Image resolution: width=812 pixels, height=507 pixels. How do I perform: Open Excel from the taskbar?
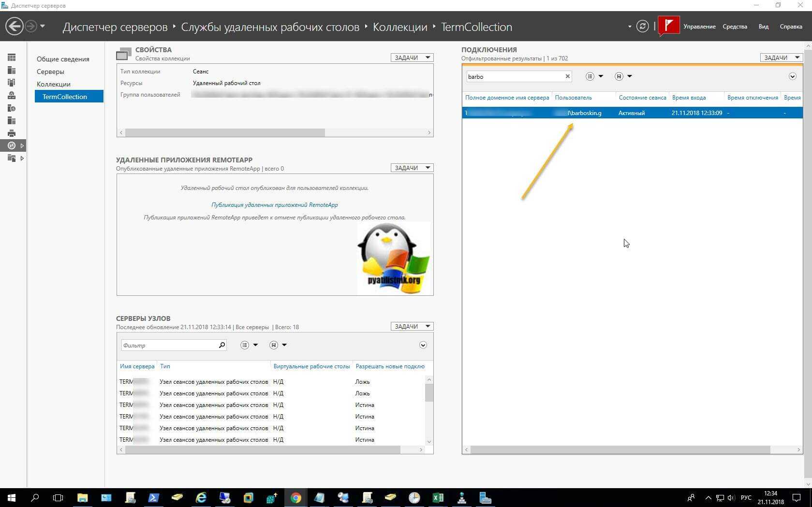[x=438, y=497]
